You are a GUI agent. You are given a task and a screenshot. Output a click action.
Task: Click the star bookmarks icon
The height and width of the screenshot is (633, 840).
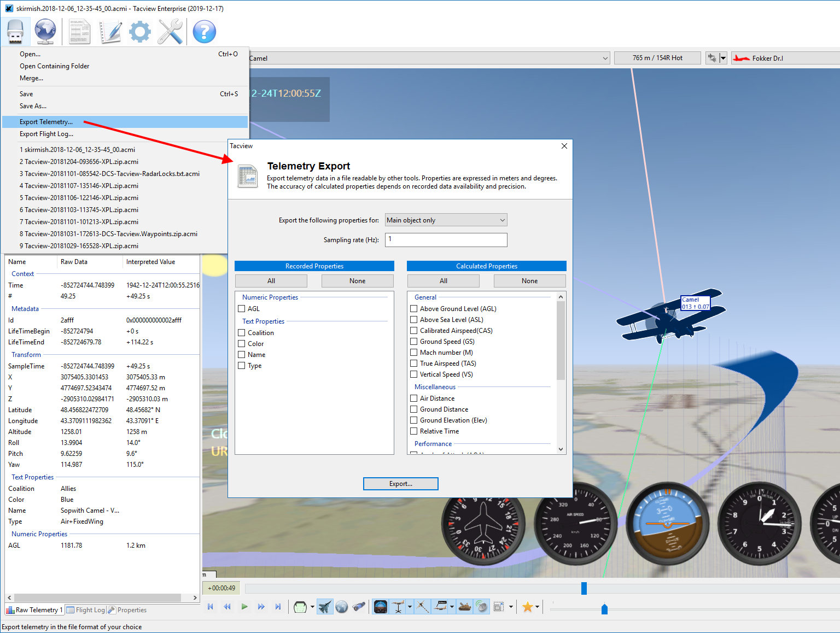[528, 607]
